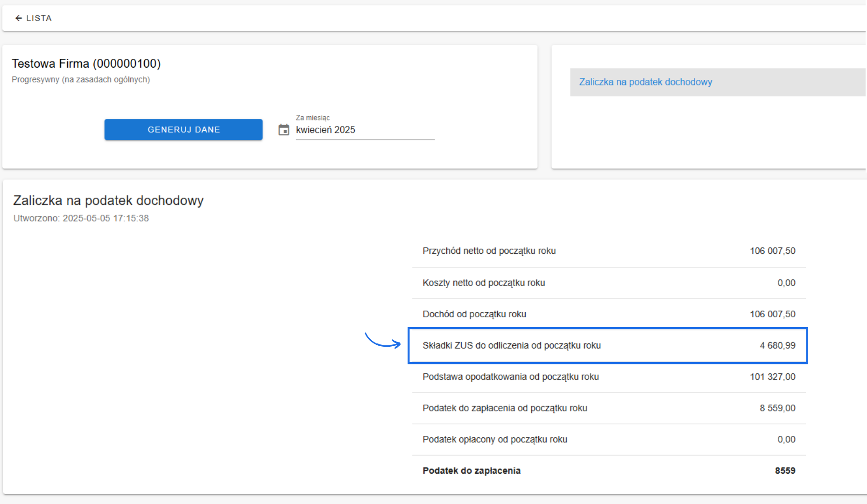Click the 'Przychód netto od początku roku' label
This screenshot has width=867, height=504.
(x=489, y=251)
